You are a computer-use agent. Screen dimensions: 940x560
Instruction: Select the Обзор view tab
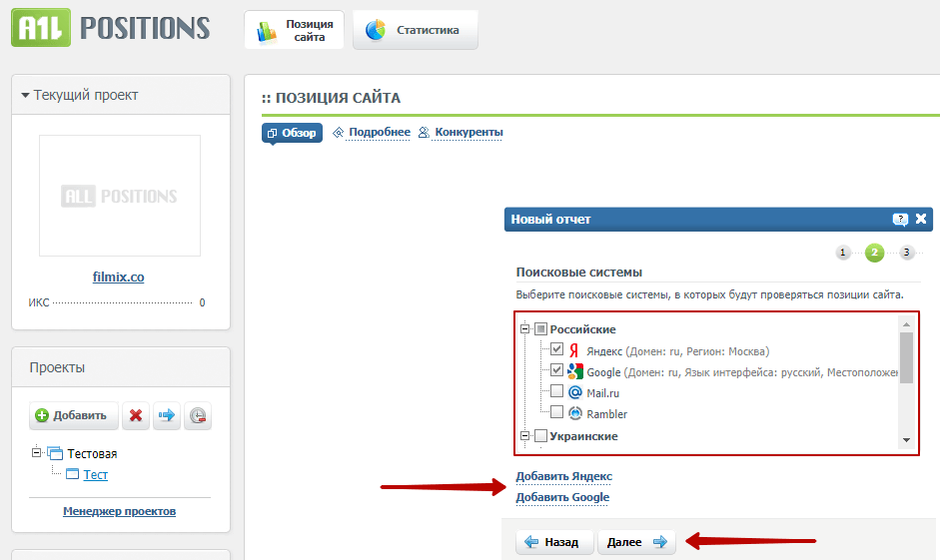point(292,133)
